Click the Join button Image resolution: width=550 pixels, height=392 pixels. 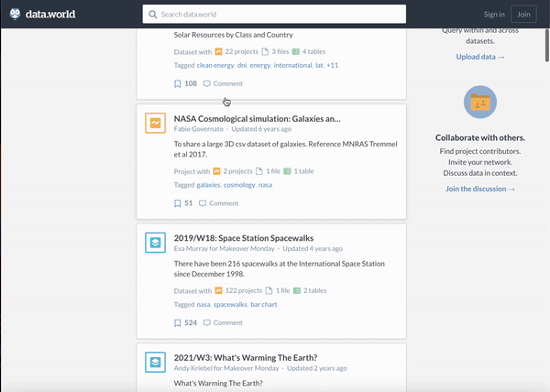pyautogui.click(x=523, y=15)
